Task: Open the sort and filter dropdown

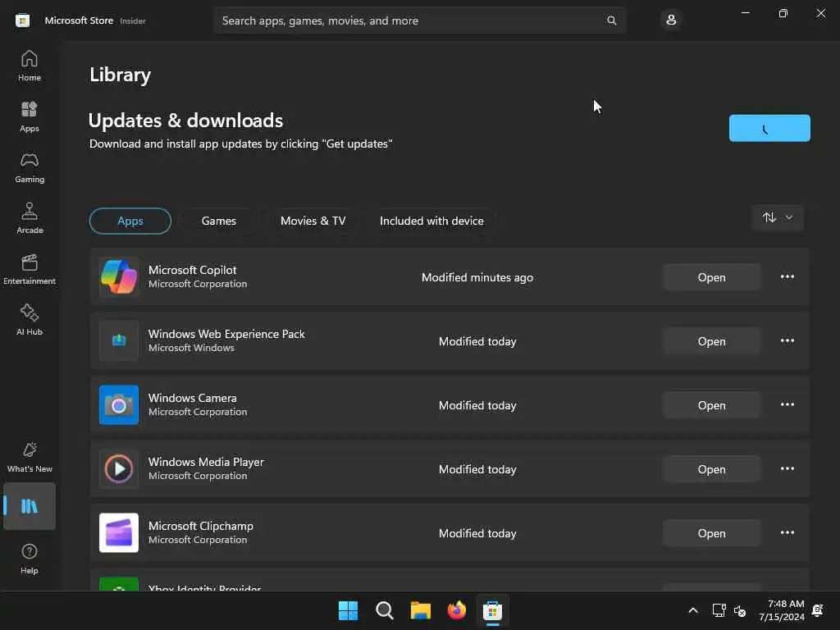Action: [x=778, y=217]
